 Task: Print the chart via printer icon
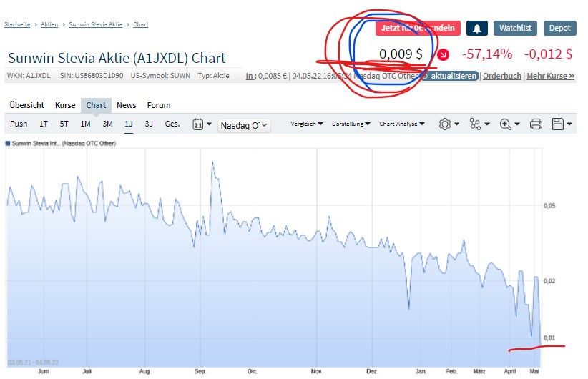(536, 124)
